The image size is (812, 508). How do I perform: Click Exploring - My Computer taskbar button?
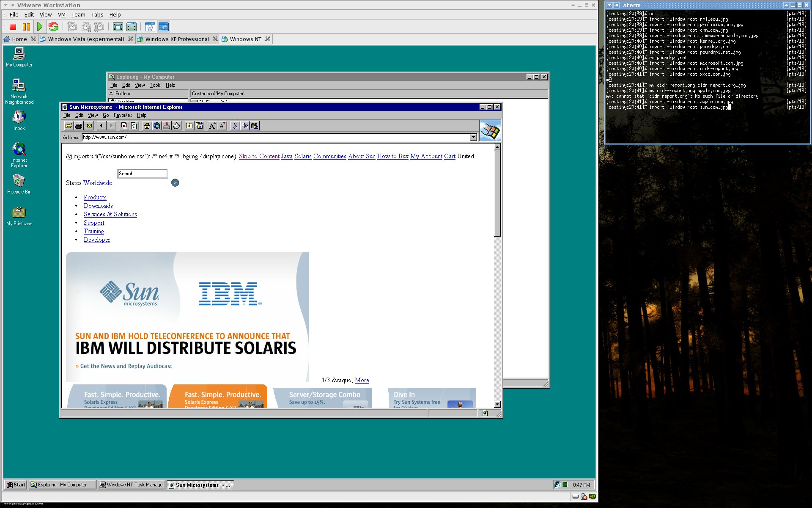(63, 485)
